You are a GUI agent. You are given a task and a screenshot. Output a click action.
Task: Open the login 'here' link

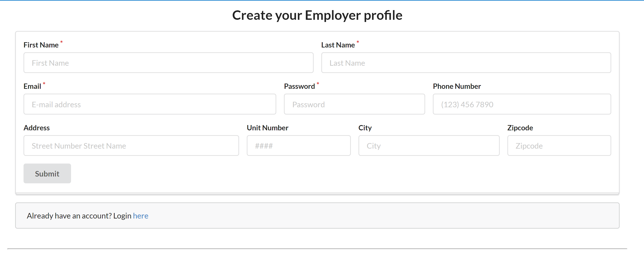141,216
